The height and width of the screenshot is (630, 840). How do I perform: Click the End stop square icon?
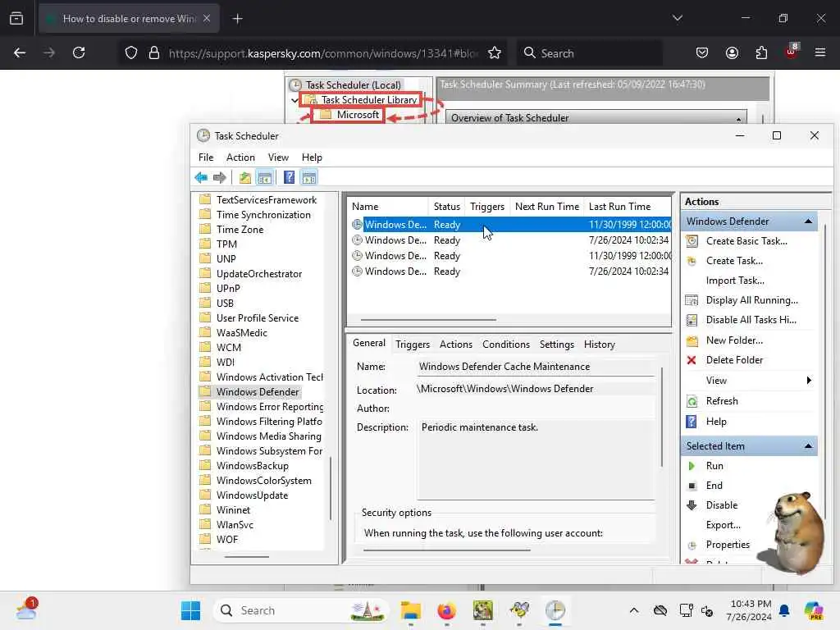(692, 486)
